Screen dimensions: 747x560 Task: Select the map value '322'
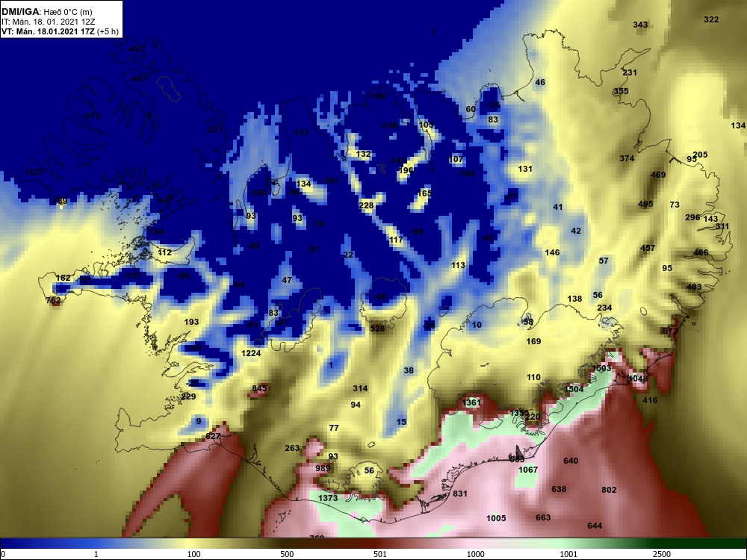711,19
